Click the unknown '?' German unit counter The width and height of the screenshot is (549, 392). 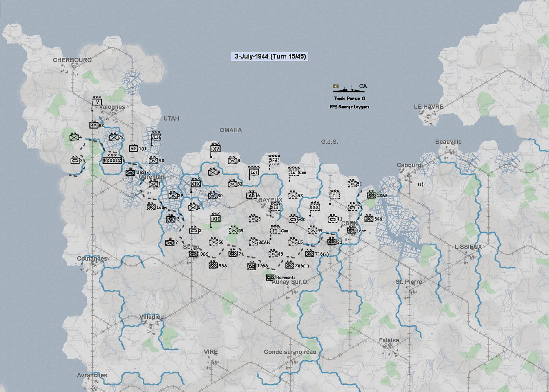pyautogui.click(x=170, y=243)
